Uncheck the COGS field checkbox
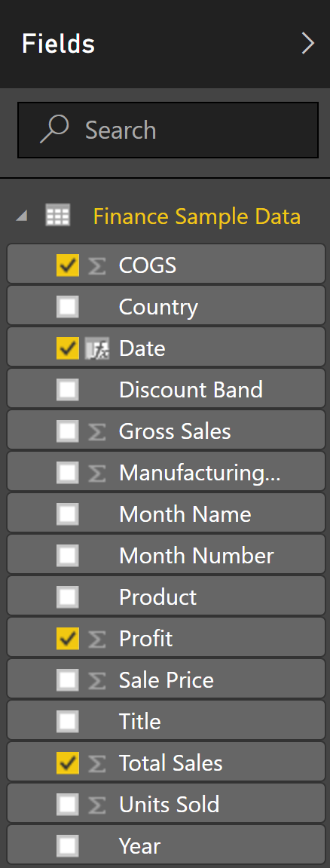 (x=68, y=265)
